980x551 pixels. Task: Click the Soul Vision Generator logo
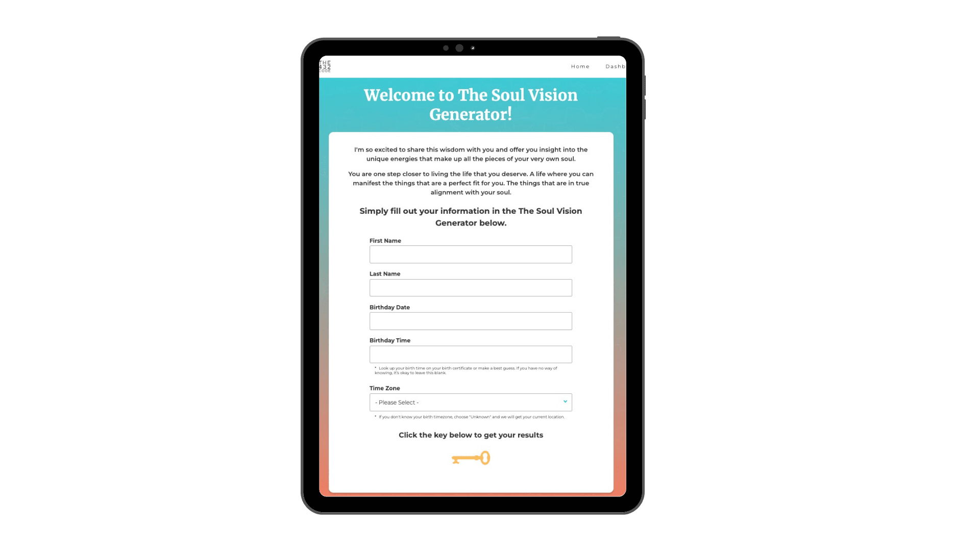click(325, 66)
